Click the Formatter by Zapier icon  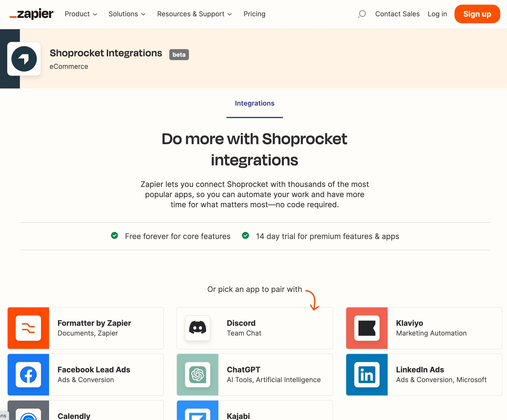(28, 328)
